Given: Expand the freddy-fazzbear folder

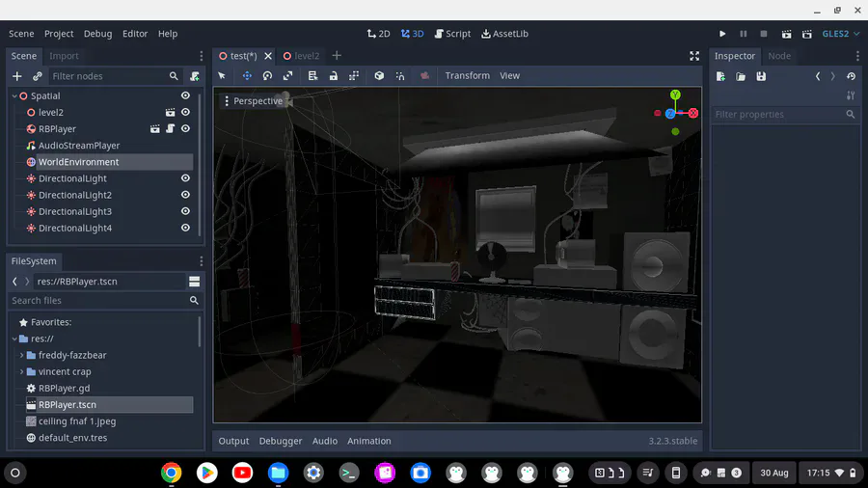Looking at the screenshot, I should click(x=21, y=355).
